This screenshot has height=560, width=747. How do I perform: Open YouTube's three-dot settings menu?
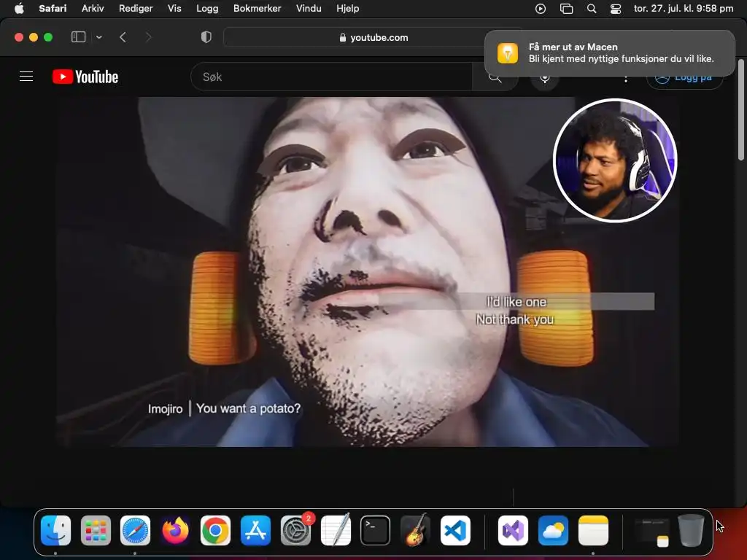[626, 77]
